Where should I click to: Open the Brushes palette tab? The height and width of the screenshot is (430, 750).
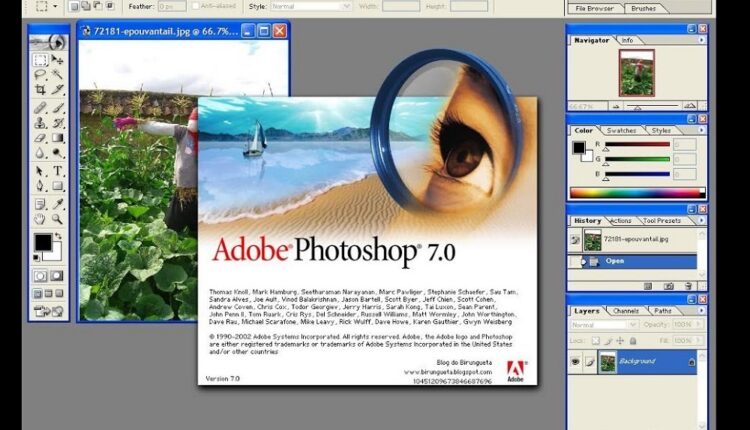click(x=643, y=9)
